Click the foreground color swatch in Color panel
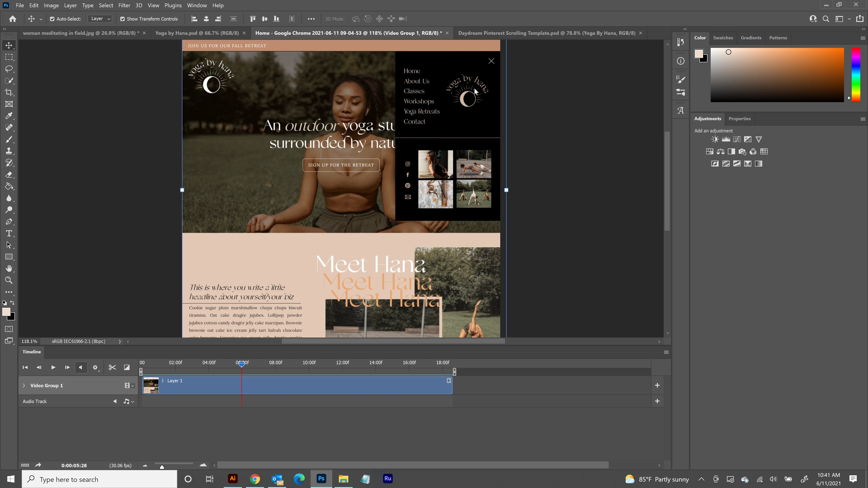The width and height of the screenshot is (868, 488). (x=698, y=54)
